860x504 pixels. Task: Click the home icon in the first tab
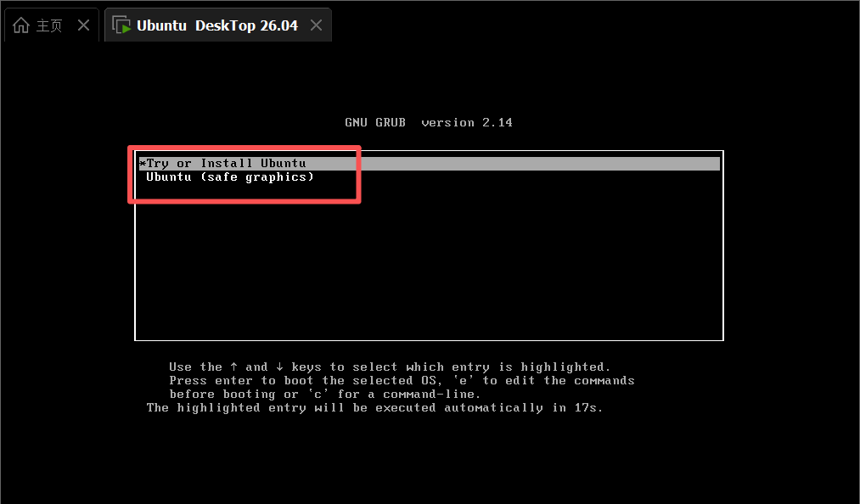pyautogui.click(x=21, y=25)
